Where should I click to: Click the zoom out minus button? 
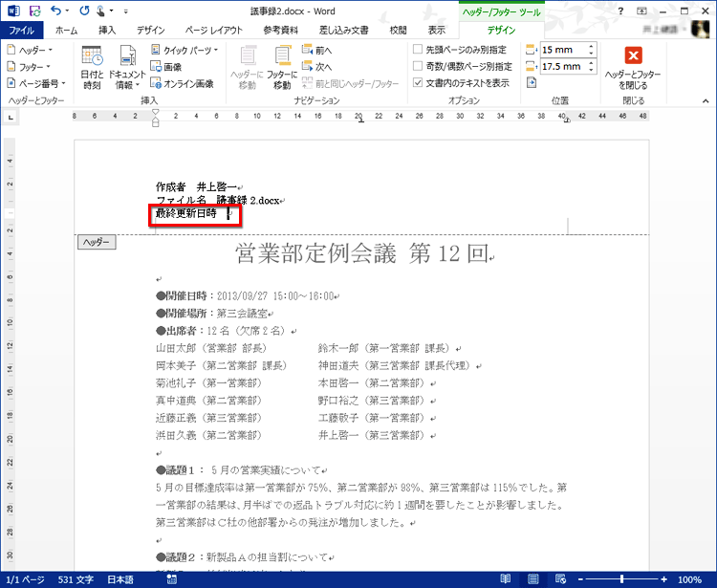(580, 579)
